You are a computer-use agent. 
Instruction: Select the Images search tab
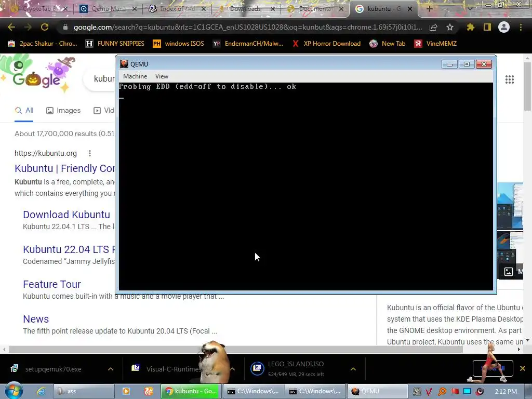63,111
